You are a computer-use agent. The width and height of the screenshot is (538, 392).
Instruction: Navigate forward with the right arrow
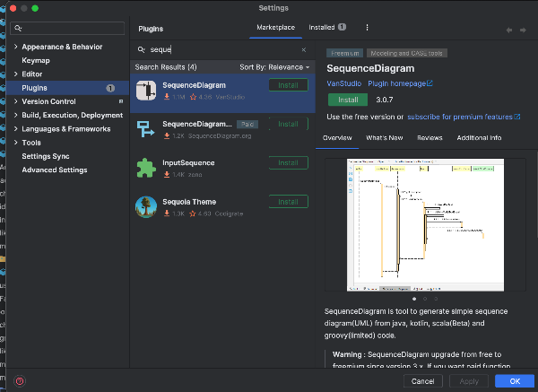(x=523, y=30)
